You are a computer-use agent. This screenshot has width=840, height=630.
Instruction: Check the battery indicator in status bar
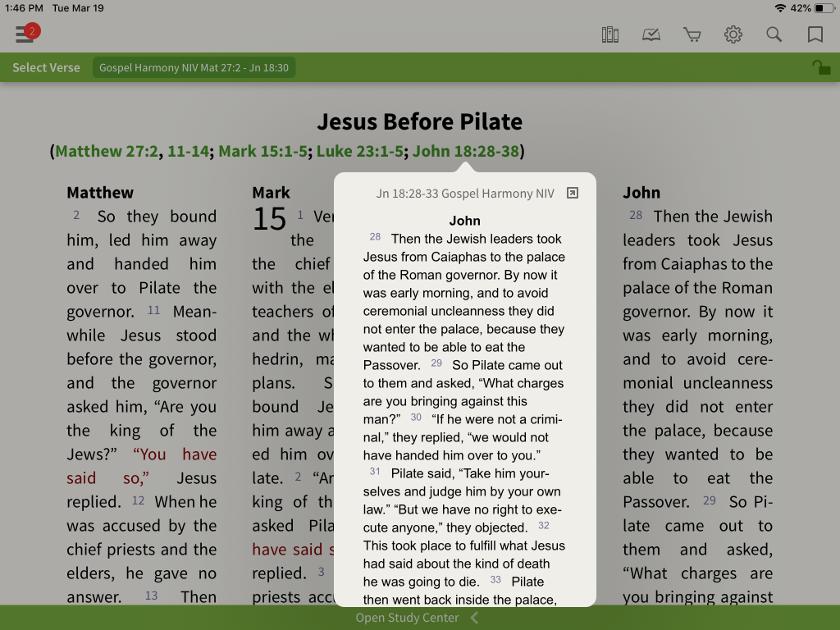pyautogui.click(x=823, y=8)
